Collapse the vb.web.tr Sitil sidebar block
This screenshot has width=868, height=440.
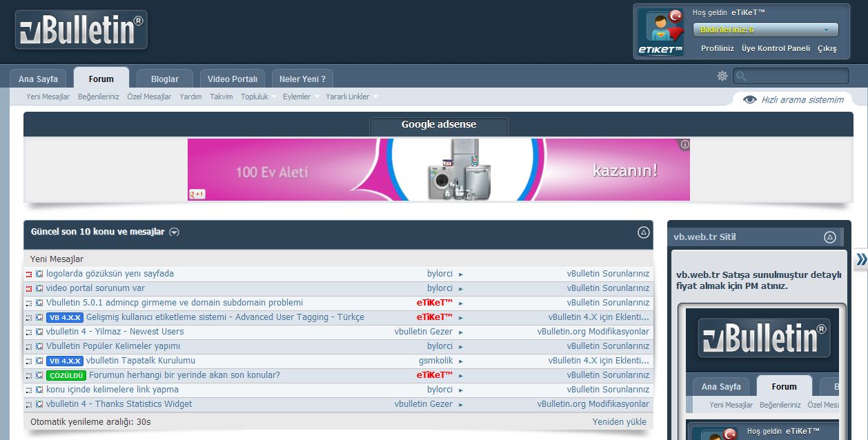coord(829,237)
